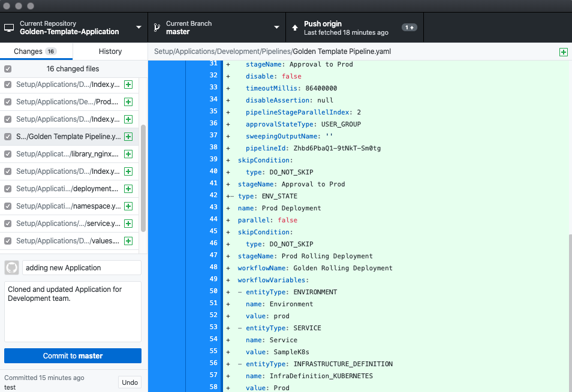Uncheck the Prod file checkbox
572x392 pixels.
8,102
